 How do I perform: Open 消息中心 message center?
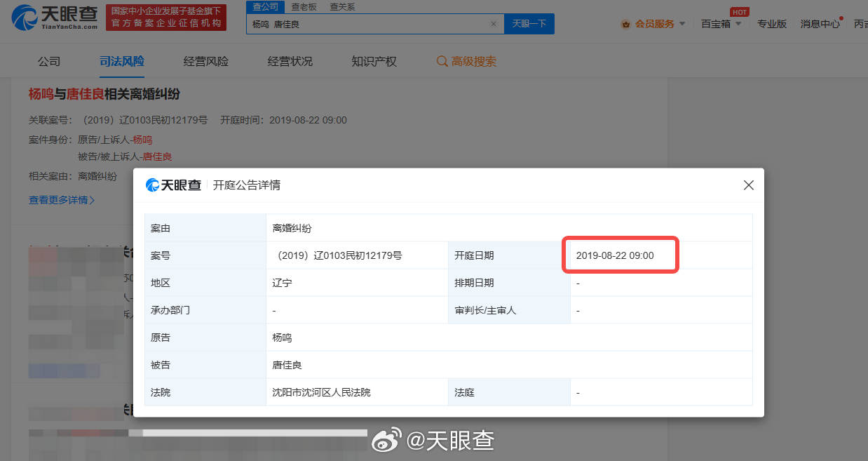click(820, 24)
